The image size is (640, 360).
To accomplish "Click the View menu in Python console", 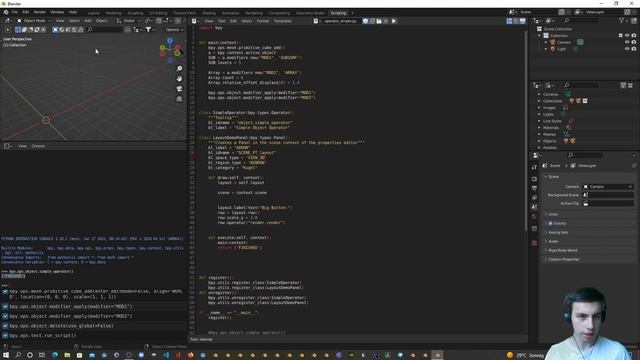I will 22,146.
